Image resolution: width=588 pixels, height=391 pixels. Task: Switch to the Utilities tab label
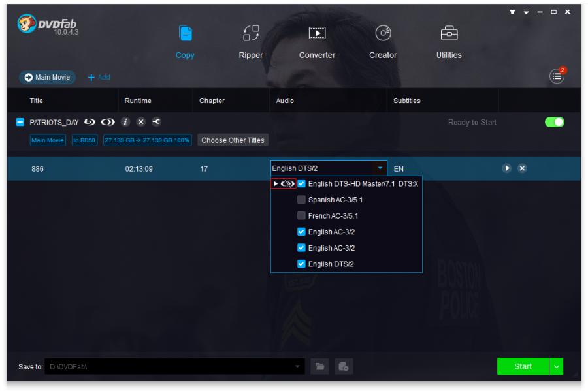[449, 55]
